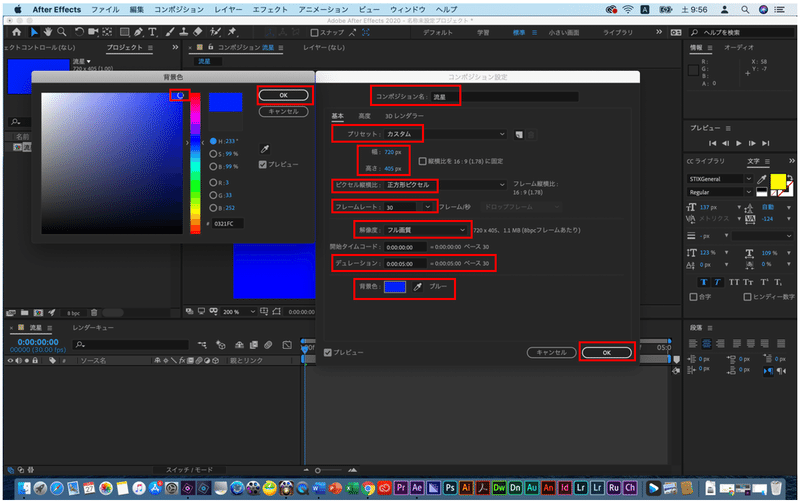Screen dimensions: 800x502
Task: Open the コンポジション menu
Action: 179,9
